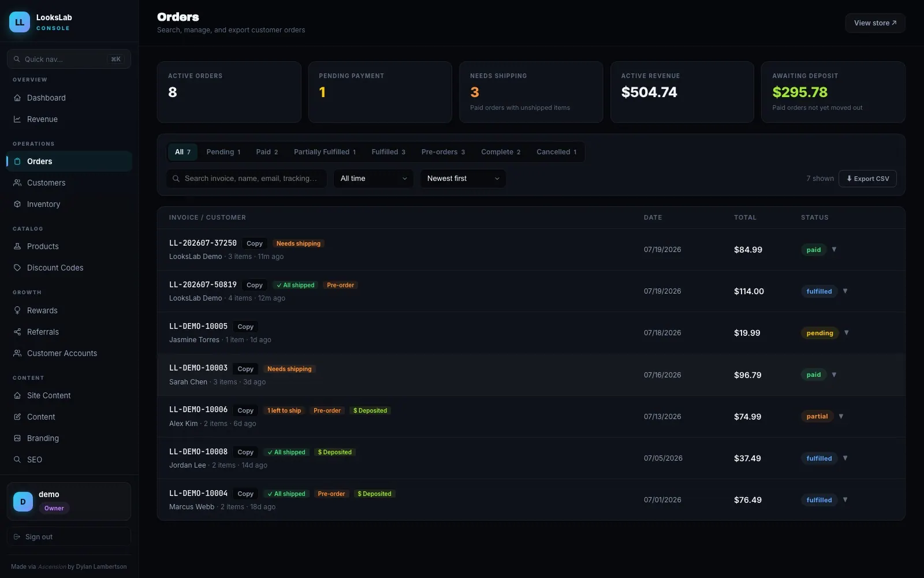Viewport: 924px width, 578px height.
Task: Click the Discount Codes tag icon
Action: point(17,268)
